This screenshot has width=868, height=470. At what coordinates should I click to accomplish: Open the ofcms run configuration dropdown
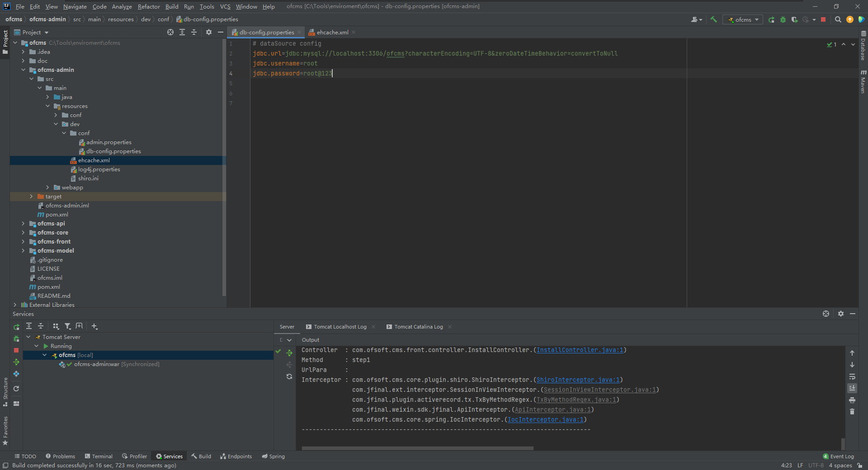(x=742, y=19)
